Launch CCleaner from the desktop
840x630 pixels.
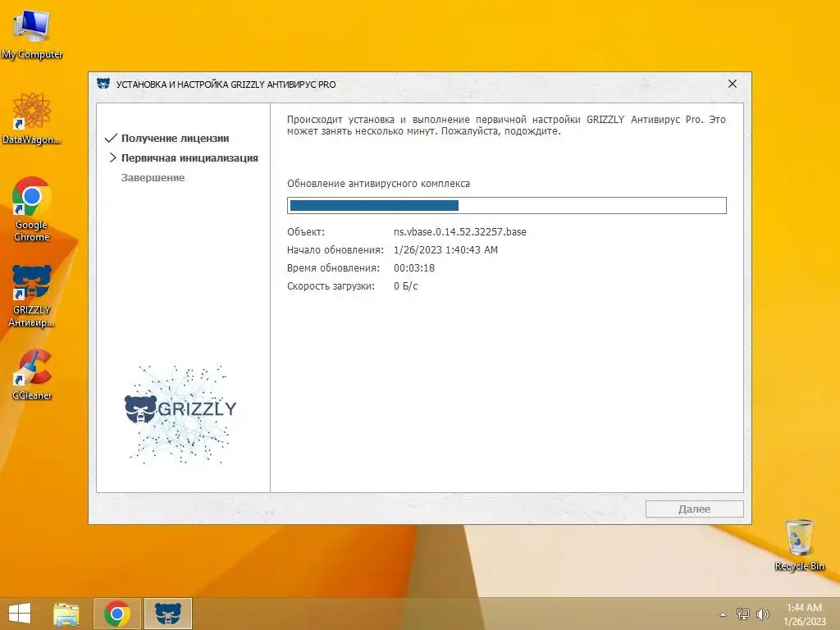32,374
